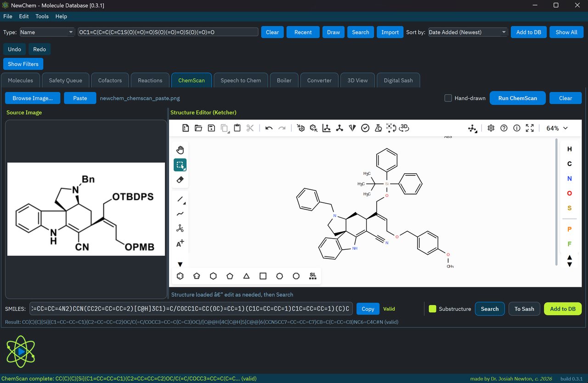Viewport: 588px width, 383px height.
Task: Click the charge plus (A+) tool
Action: click(x=180, y=243)
